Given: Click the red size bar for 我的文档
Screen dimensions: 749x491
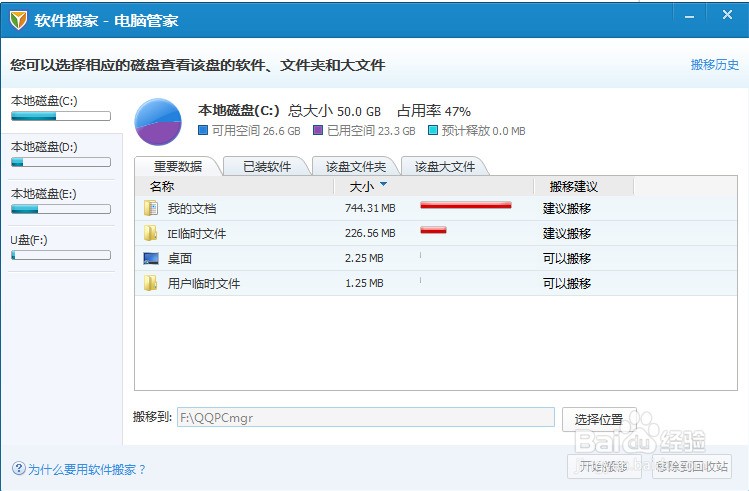Looking at the screenshot, I should (466, 205).
